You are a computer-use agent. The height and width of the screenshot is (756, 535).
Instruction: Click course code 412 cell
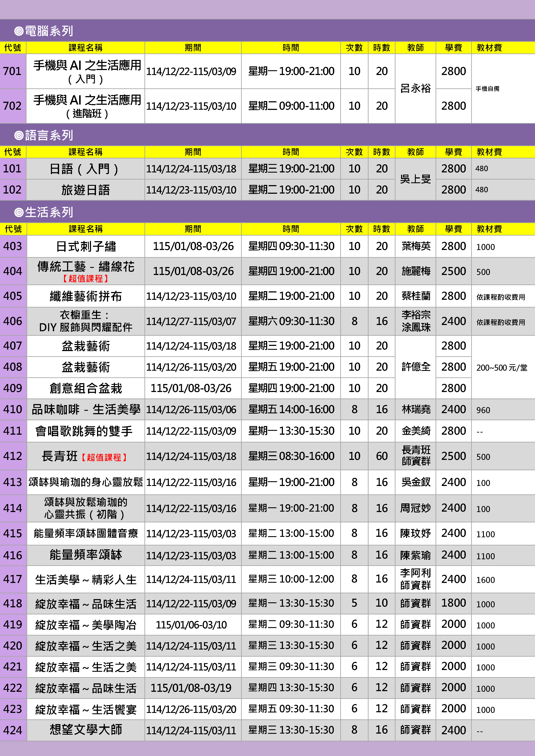click(13, 456)
